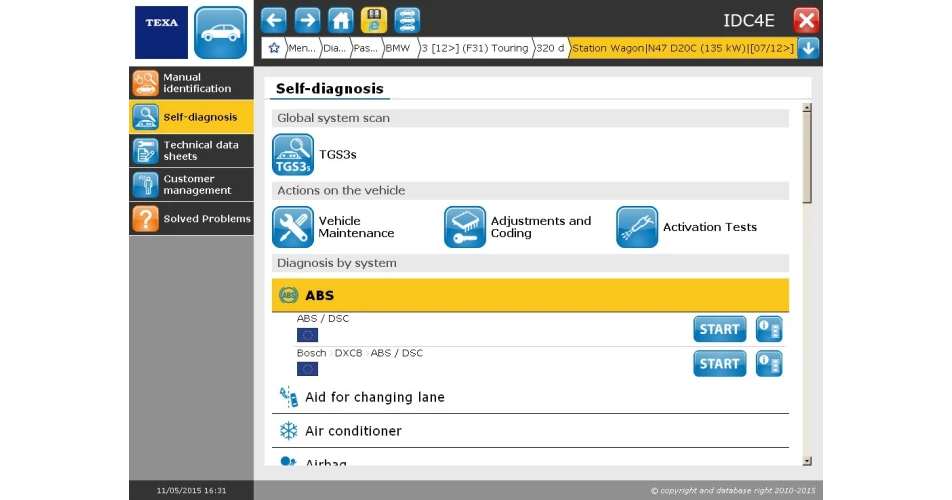Select the BMW breadcrumb item

(398, 48)
